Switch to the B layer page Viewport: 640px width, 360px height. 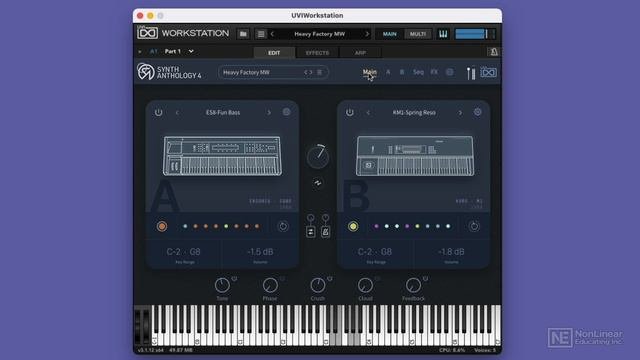pyautogui.click(x=402, y=72)
